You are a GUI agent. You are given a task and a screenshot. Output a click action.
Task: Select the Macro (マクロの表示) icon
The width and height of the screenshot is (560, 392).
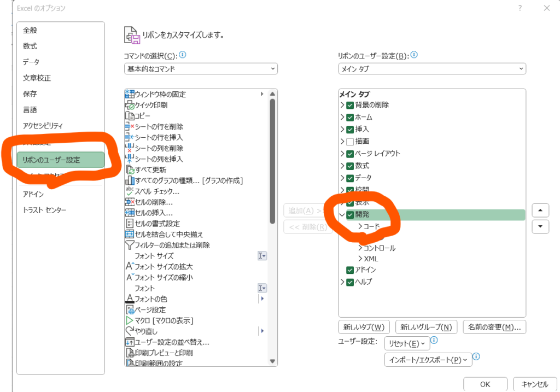click(130, 320)
